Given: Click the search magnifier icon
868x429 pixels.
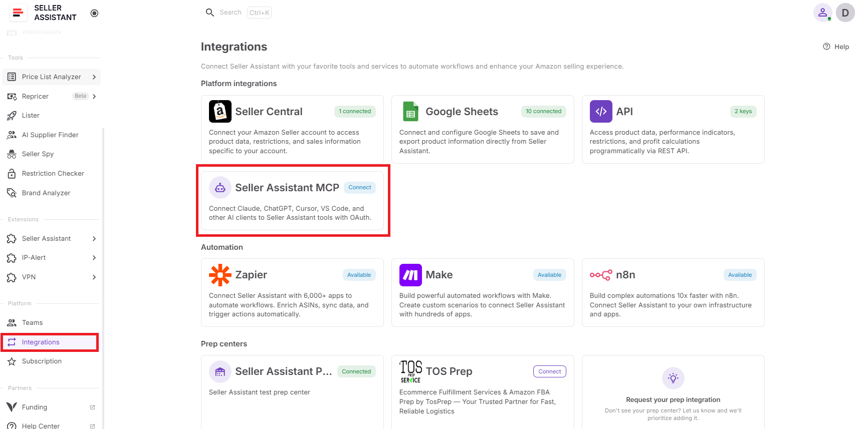Looking at the screenshot, I should (210, 13).
